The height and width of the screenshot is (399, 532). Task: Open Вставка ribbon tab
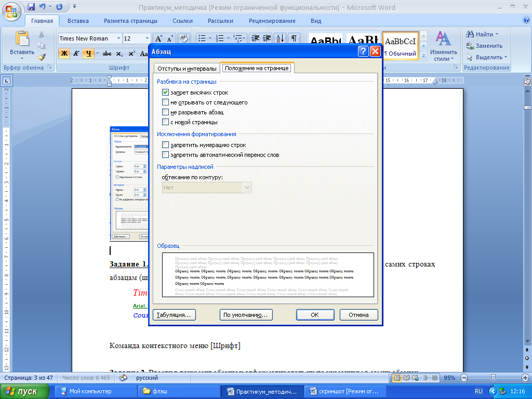coord(78,21)
